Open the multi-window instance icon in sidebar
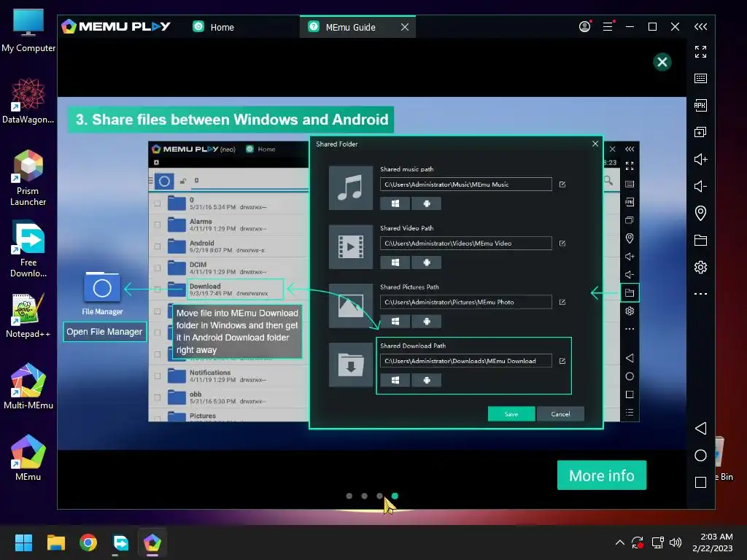 (x=700, y=132)
